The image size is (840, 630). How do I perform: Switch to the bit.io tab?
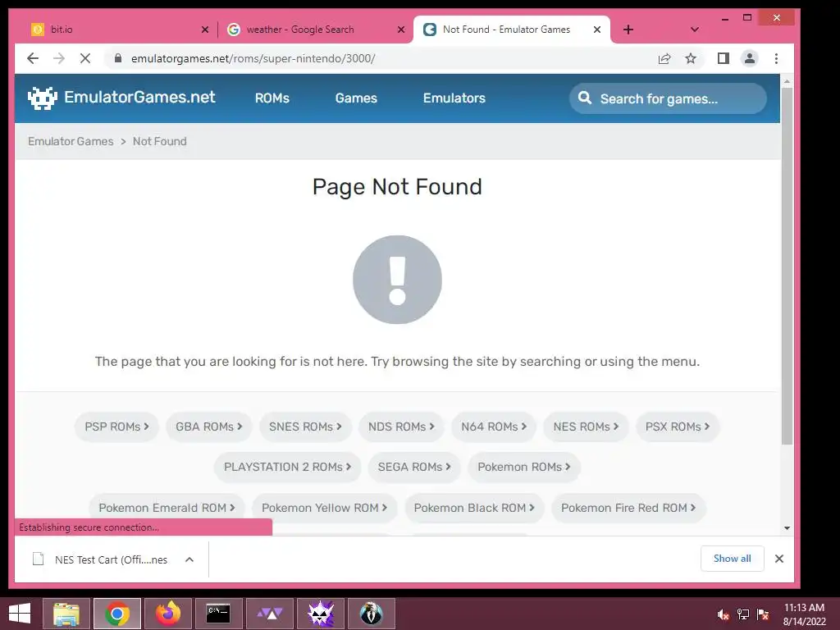(116, 30)
